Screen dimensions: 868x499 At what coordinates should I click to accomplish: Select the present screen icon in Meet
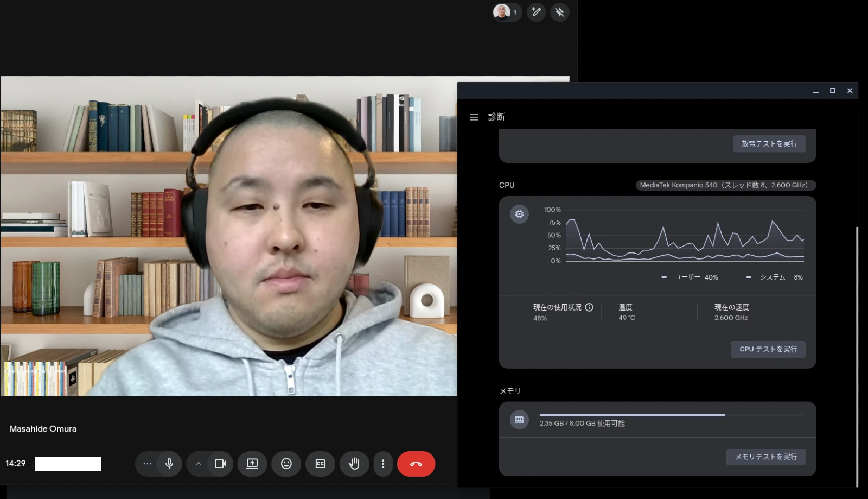pyautogui.click(x=252, y=464)
